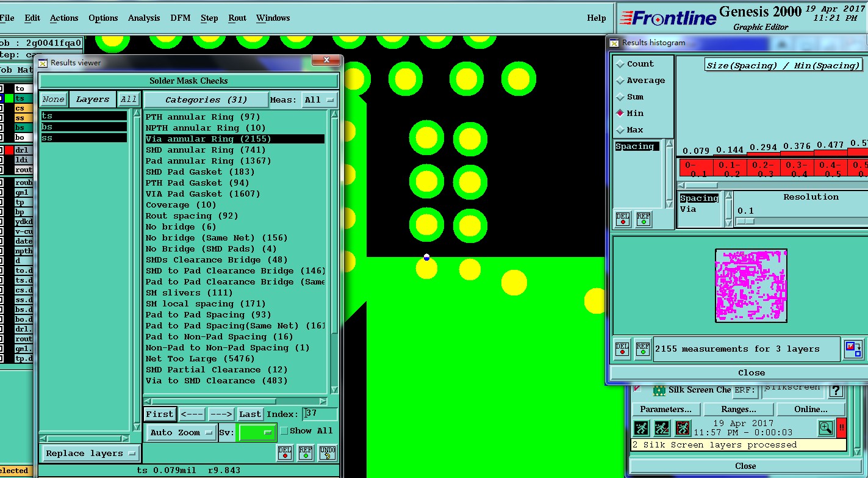Select bs layer in Results viewer list
The height and width of the screenshot is (478, 868).
coord(84,126)
